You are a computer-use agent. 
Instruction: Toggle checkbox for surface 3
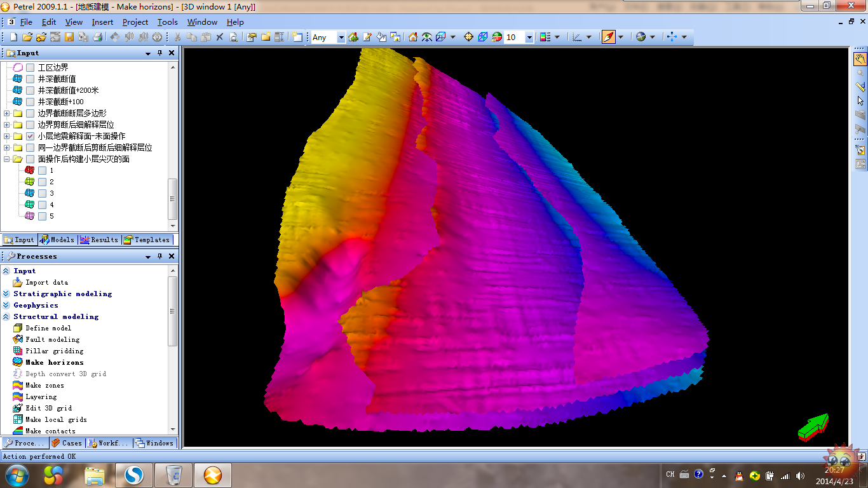[42, 193]
